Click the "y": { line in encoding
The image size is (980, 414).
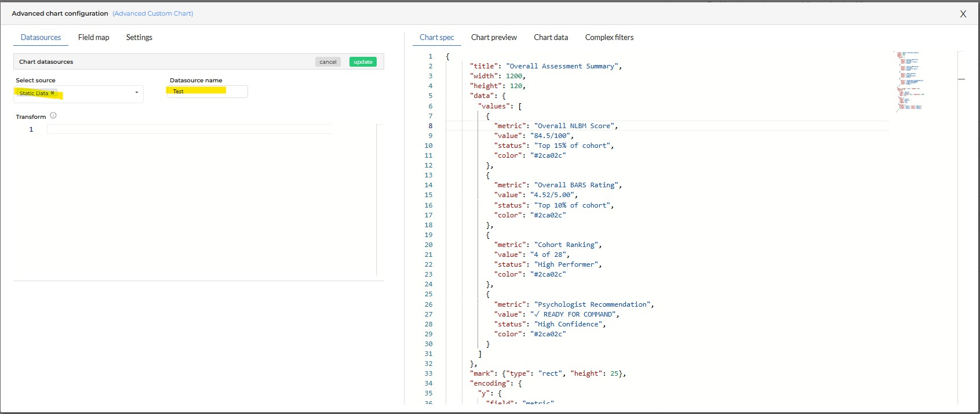click(490, 393)
